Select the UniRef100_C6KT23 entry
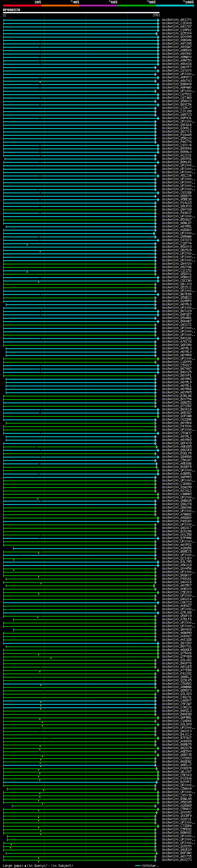The image size is (197, 868). point(176,603)
